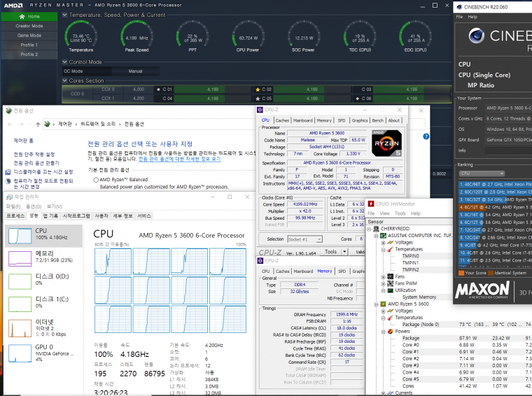Click the AMD logo in Ryzen Master title

click(x=13, y=6)
